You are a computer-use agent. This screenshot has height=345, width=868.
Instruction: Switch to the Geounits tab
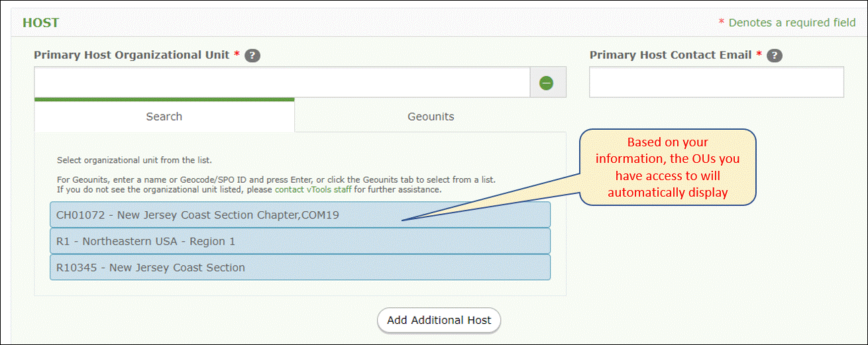tap(431, 117)
